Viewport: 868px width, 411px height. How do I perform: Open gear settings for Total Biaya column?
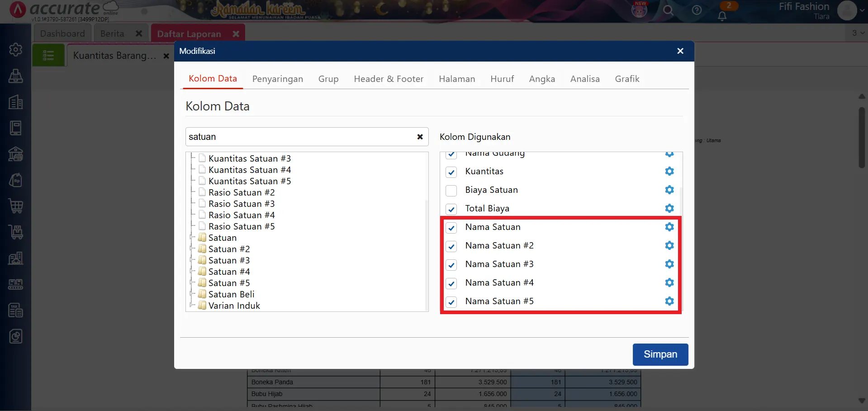tap(669, 208)
